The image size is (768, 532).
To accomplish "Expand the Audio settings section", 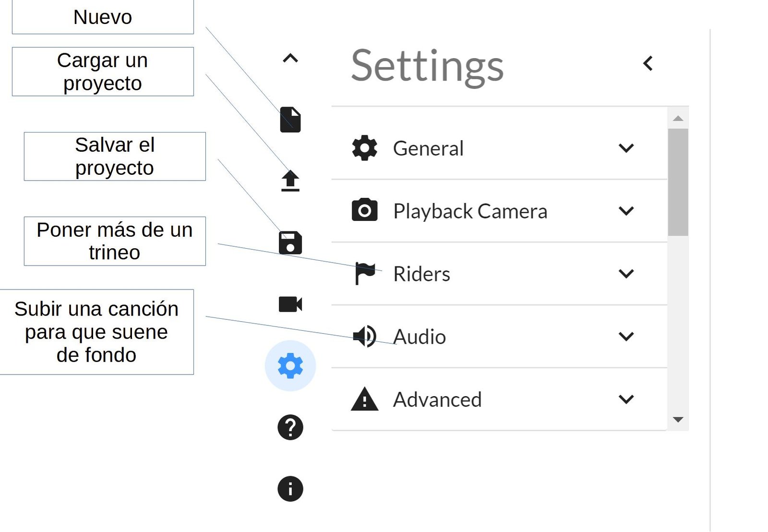I will (626, 336).
